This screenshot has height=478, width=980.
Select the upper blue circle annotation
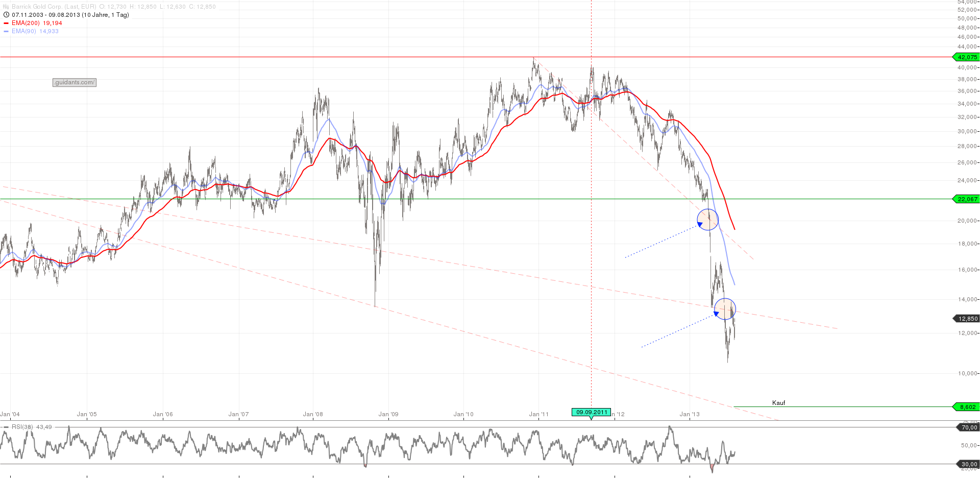click(x=708, y=219)
